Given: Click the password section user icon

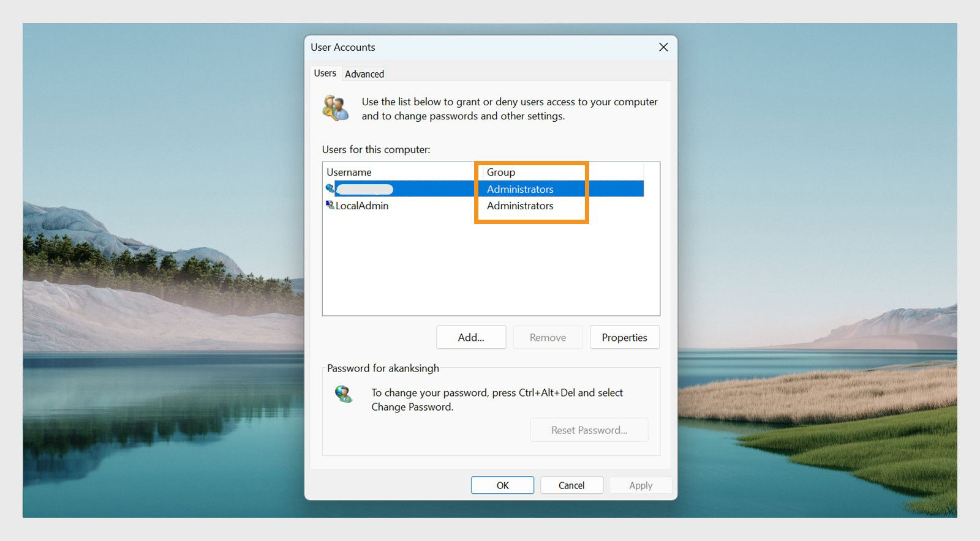Looking at the screenshot, I should [x=344, y=394].
